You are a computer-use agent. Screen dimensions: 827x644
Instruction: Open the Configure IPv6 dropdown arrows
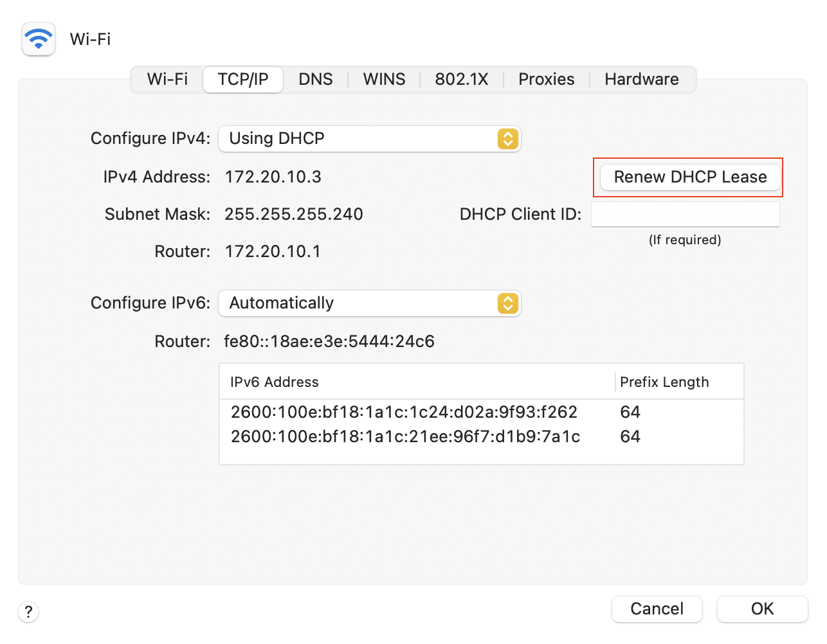coord(508,303)
